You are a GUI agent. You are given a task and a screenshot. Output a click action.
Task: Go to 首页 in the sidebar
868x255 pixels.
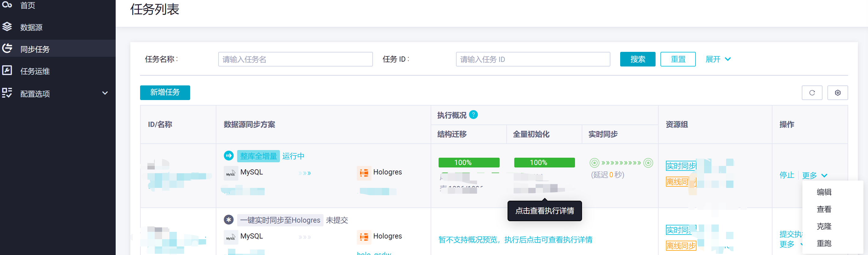(x=28, y=5)
